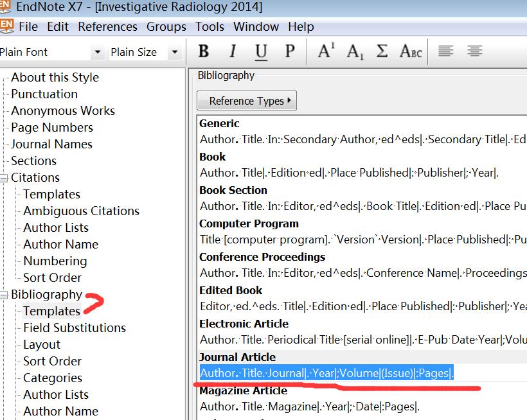The image size is (527, 420).
Task: Open the Tools menu
Action: click(x=210, y=26)
